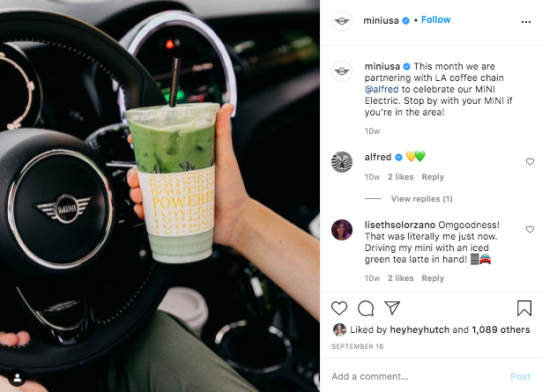Like lisethsolorzano's comment heart
Image resolution: width=542 pixels, height=392 pixels.
pos(530,229)
